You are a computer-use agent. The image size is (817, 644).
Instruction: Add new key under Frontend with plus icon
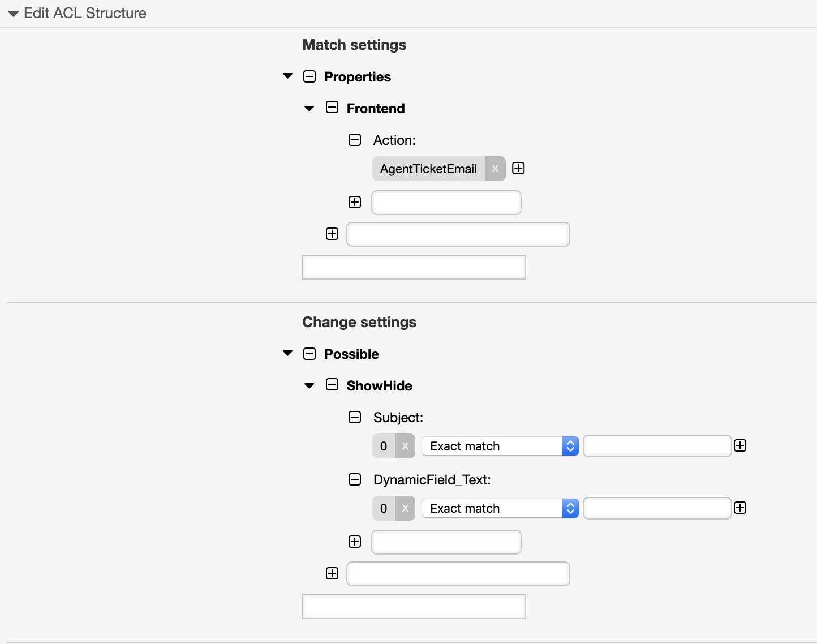point(355,202)
